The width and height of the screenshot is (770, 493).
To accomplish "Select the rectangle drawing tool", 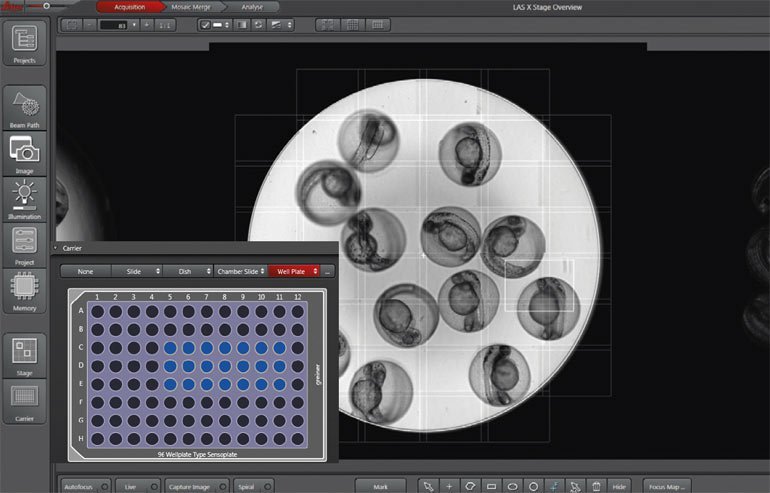I will [x=492, y=486].
